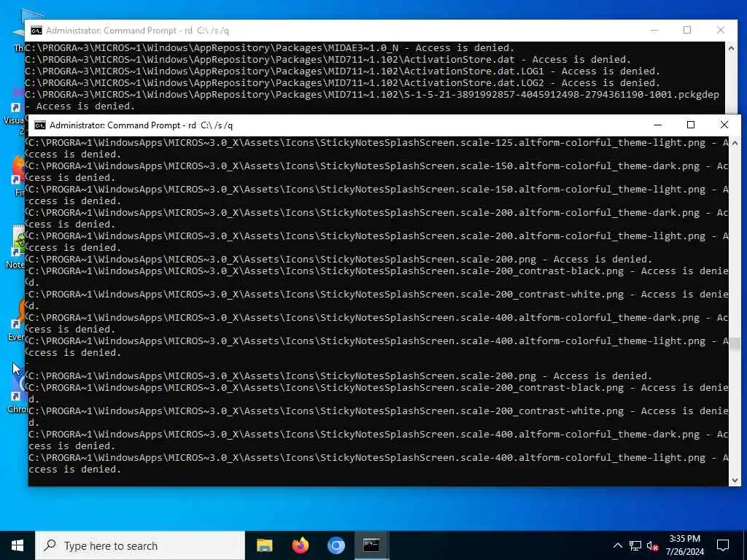Close the front Command Prompt window
Screen dimensions: 747x560
point(724,125)
